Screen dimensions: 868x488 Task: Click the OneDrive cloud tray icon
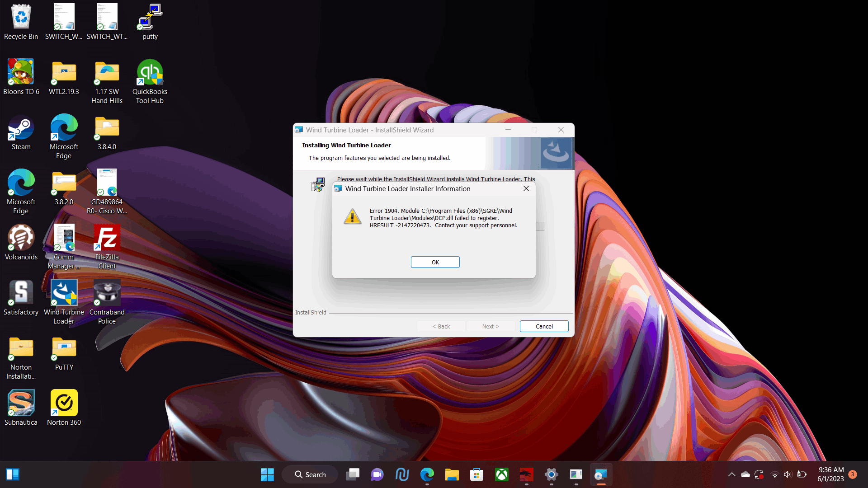[x=745, y=474]
